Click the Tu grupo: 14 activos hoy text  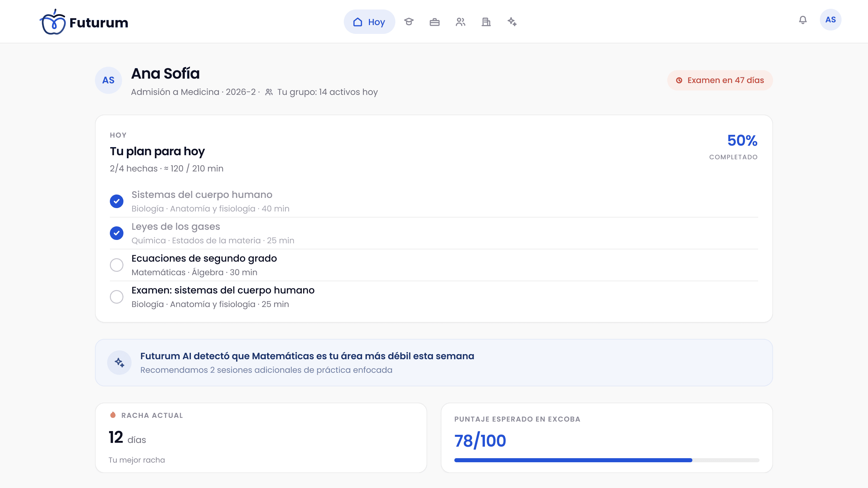(328, 92)
